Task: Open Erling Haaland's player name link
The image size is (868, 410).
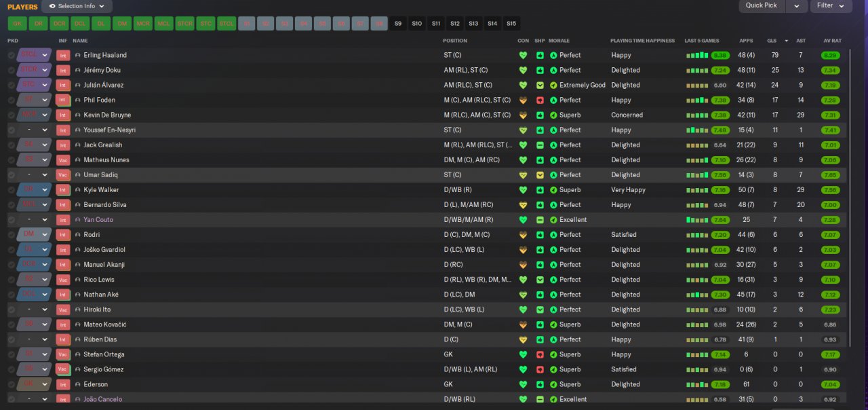Action: (105, 55)
